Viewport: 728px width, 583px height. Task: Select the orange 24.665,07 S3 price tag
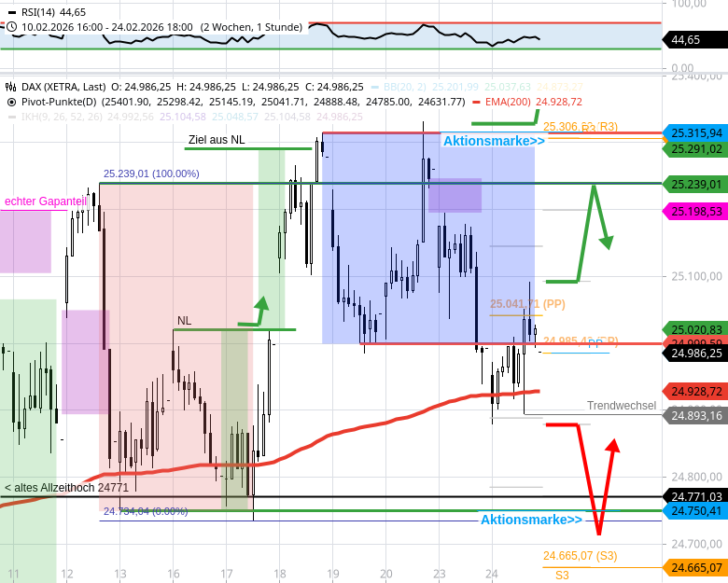click(x=695, y=567)
